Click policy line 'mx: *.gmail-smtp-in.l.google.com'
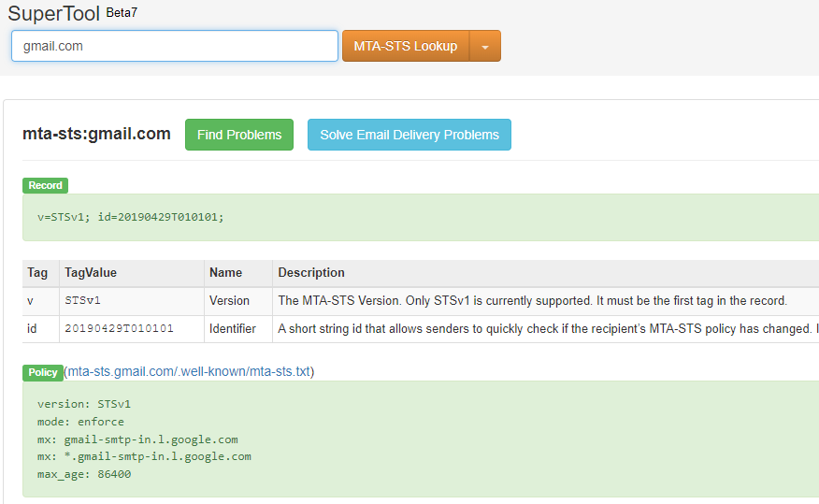This screenshot has width=819, height=504. coord(144,457)
